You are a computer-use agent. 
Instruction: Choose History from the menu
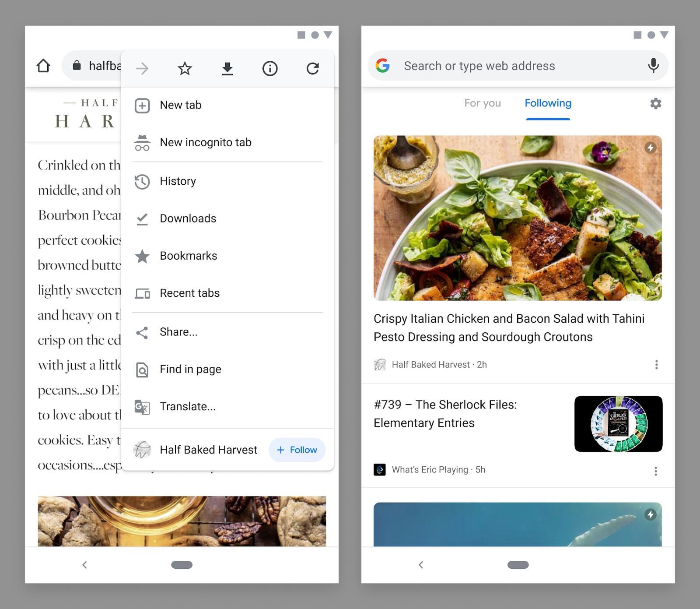[x=178, y=181]
